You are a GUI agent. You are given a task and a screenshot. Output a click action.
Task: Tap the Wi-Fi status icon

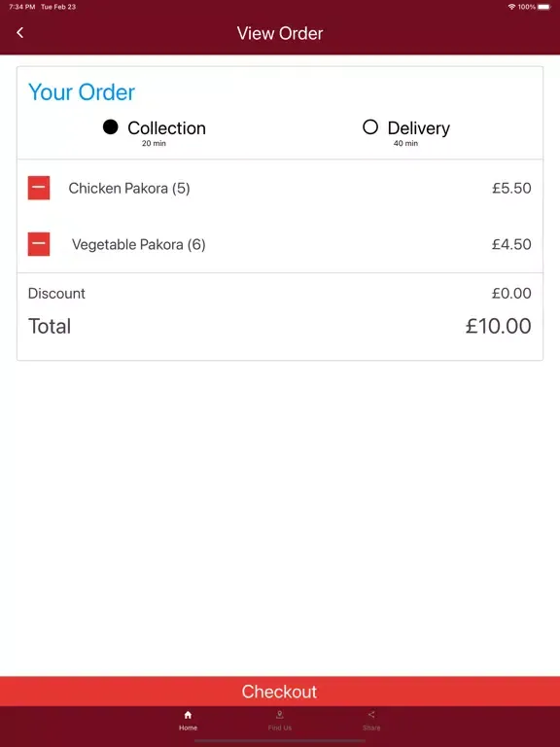pyautogui.click(x=512, y=7)
